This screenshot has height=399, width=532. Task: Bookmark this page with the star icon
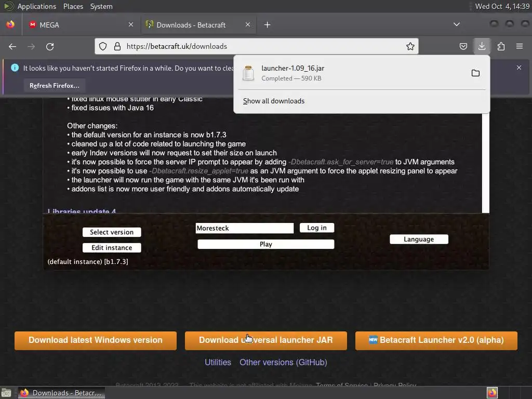410,46
